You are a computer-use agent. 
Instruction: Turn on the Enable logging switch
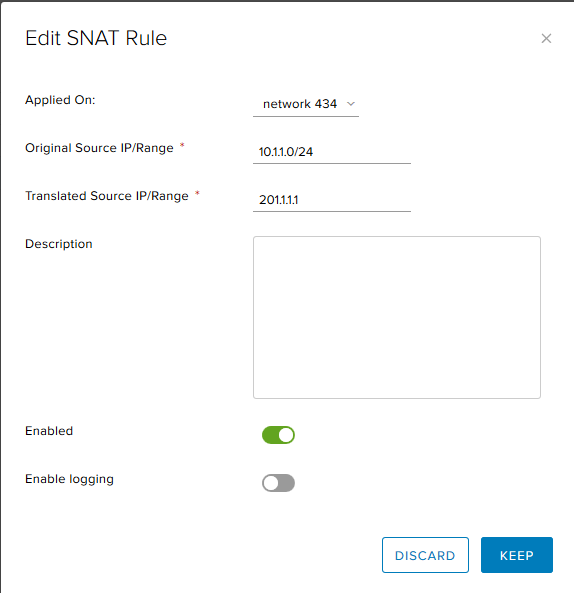pyautogui.click(x=278, y=483)
